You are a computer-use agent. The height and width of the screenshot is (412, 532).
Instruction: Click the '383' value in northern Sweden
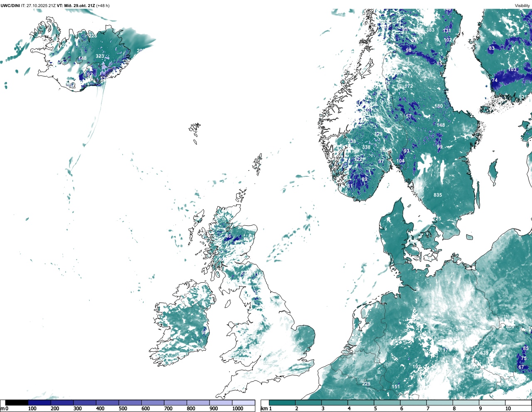[x=430, y=30]
